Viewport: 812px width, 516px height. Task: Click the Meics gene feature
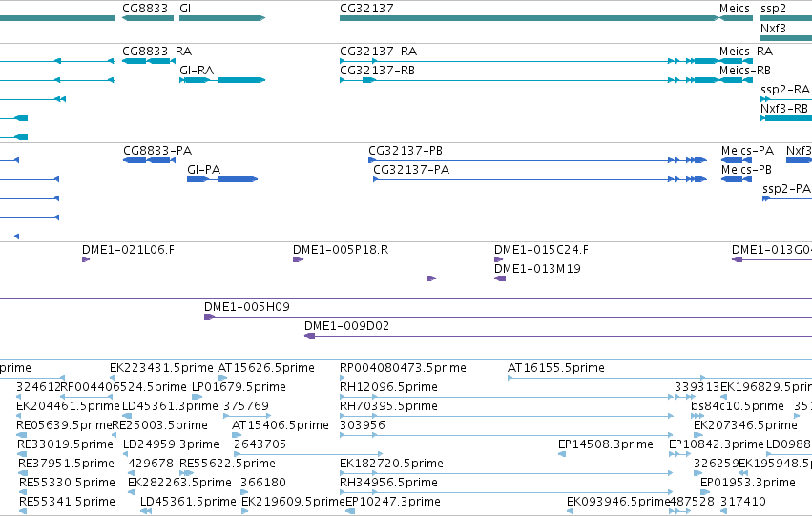[736, 18]
